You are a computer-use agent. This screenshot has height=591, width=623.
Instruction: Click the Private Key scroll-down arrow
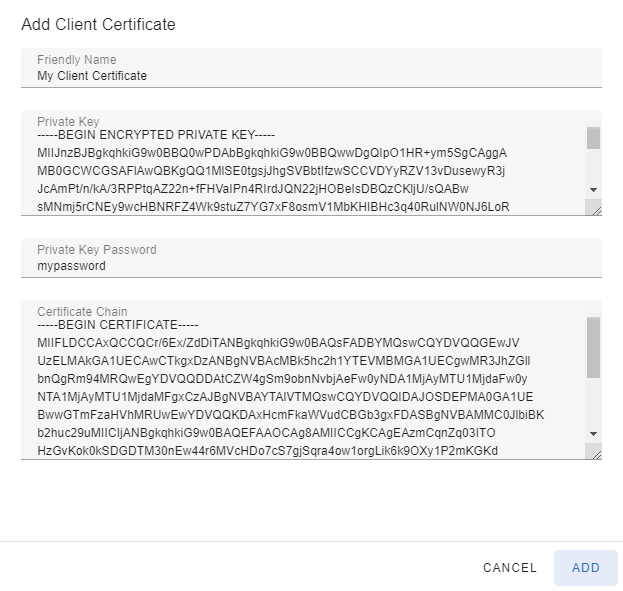tap(593, 190)
